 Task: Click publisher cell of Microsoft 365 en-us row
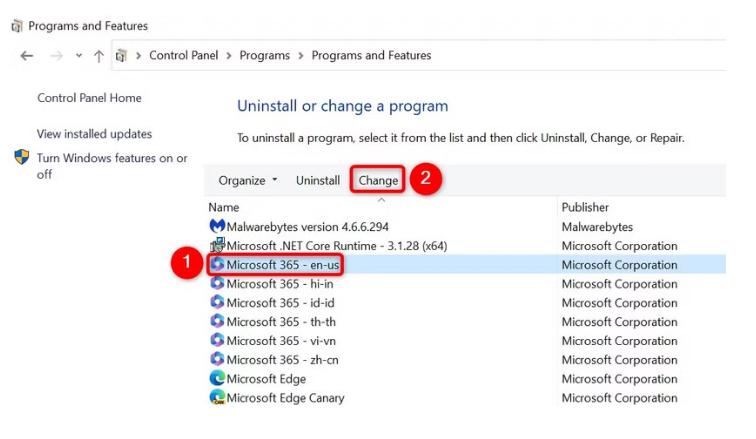coord(619,265)
